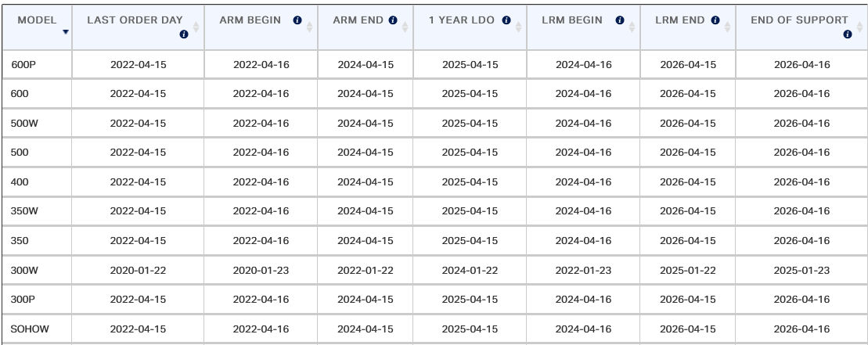Click the 1 Year LDO info icon
Screen dimensions: 868x345
[506, 20]
